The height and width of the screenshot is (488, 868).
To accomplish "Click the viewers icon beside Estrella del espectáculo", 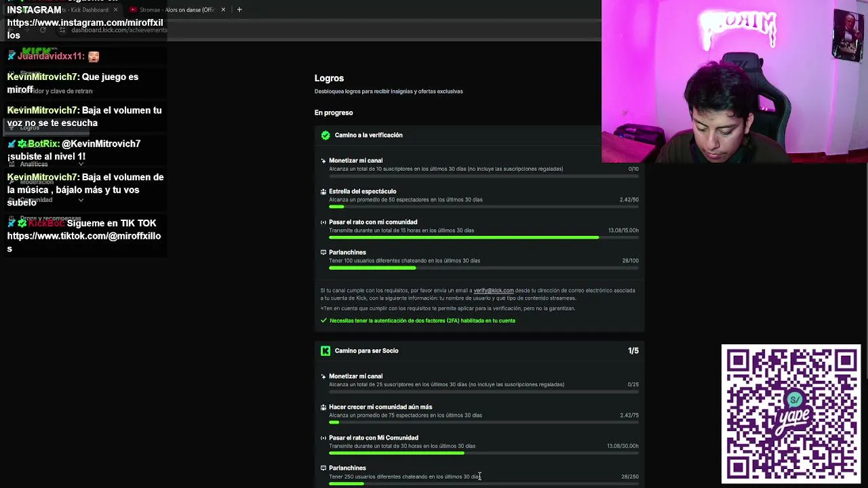I will point(323,191).
